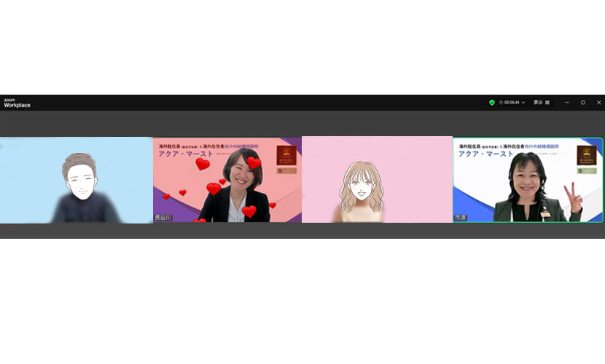Close the Zoom meeting window
This screenshot has width=605, height=364.
(598, 103)
